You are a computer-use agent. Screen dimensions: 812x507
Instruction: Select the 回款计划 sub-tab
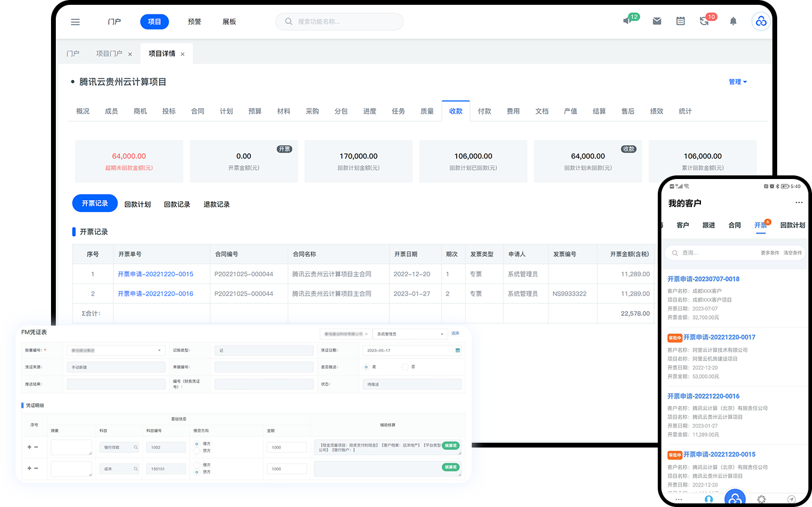coord(137,204)
